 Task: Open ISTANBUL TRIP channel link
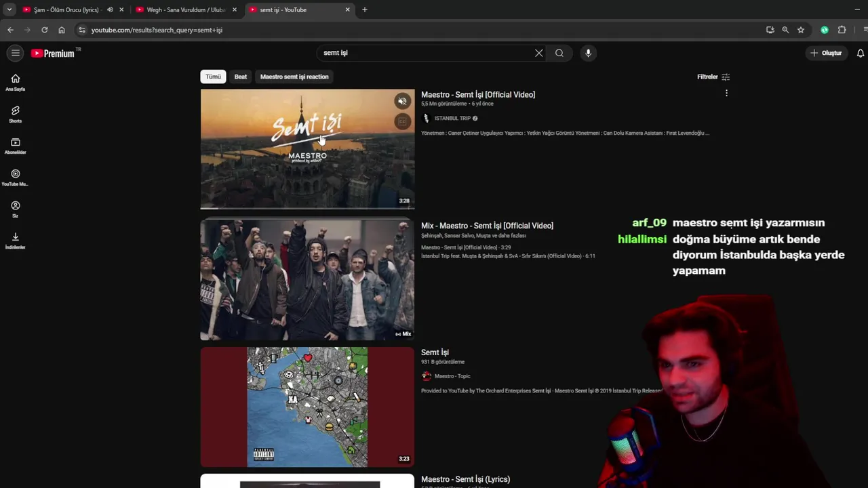coord(452,118)
